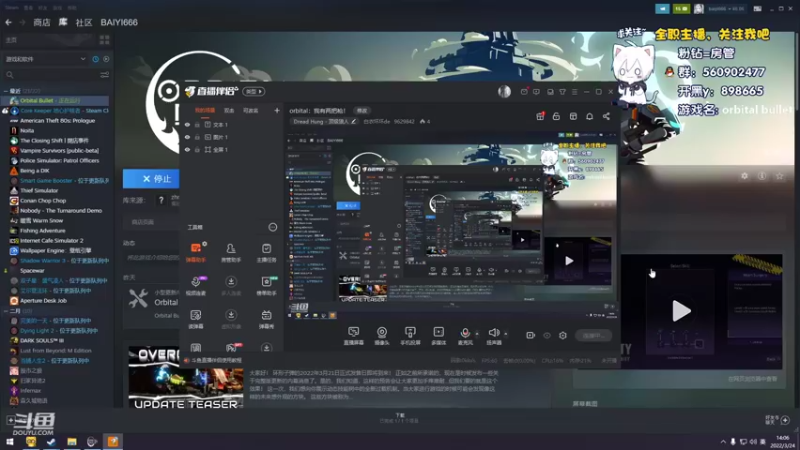Add 直播屏幕 screen capture source

point(354,336)
